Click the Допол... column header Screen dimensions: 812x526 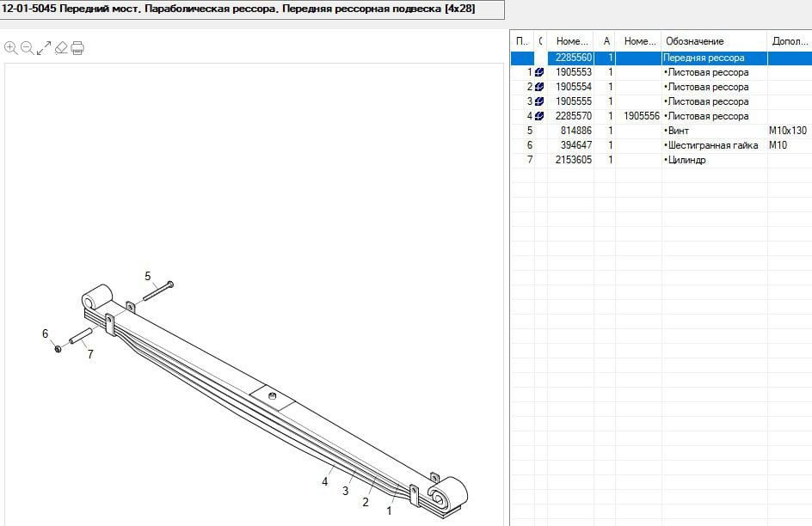pos(788,41)
